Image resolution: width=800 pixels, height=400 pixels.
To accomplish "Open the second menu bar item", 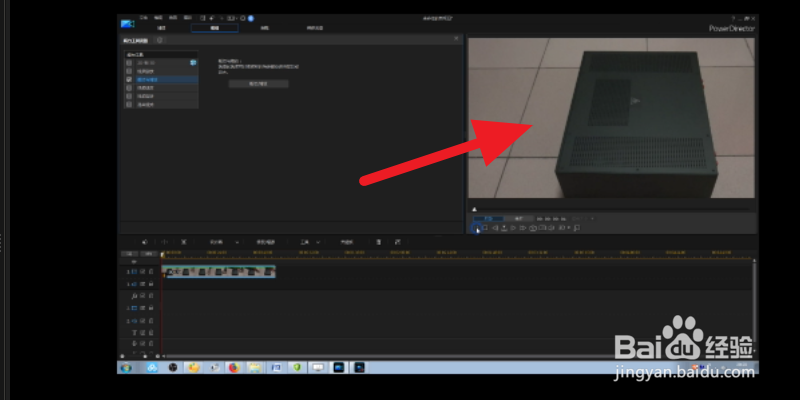I will (x=159, y=17).
